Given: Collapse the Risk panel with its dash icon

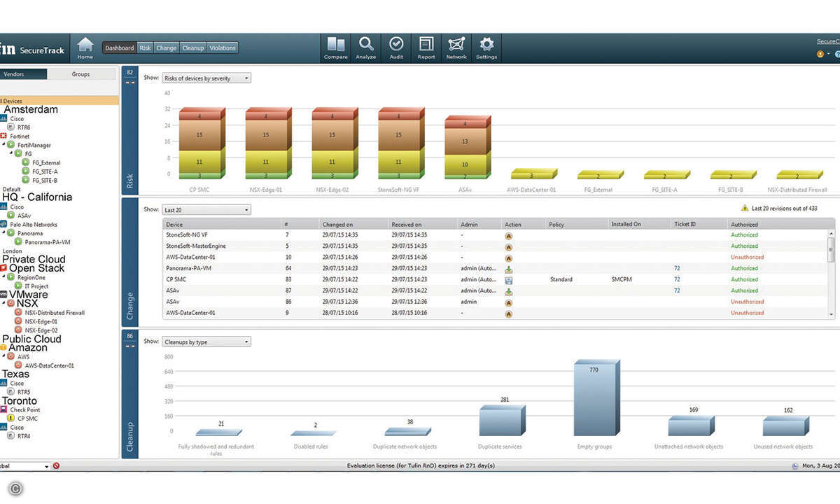Looking at the screenshot, I should pos(129,82).
